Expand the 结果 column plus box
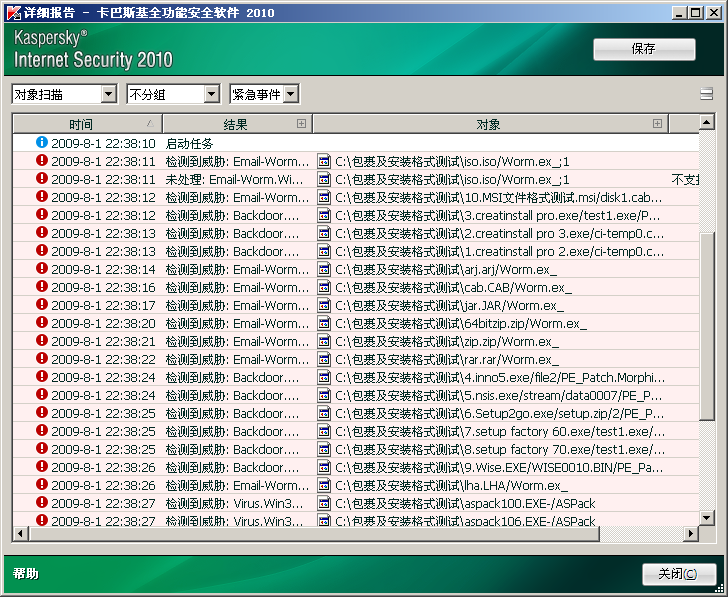 301,123
